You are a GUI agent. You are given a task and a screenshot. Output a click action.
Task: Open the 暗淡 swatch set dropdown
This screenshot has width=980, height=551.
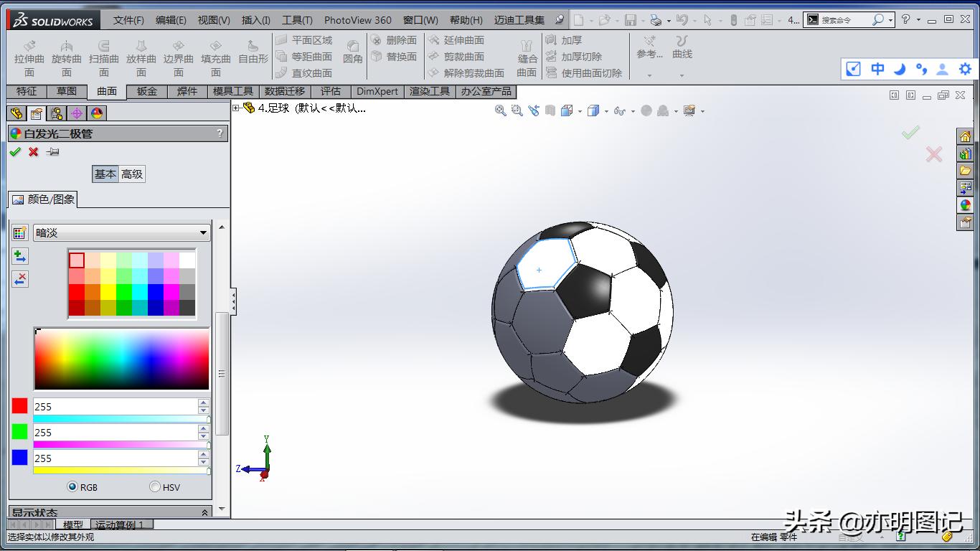(x=203, y=232)
